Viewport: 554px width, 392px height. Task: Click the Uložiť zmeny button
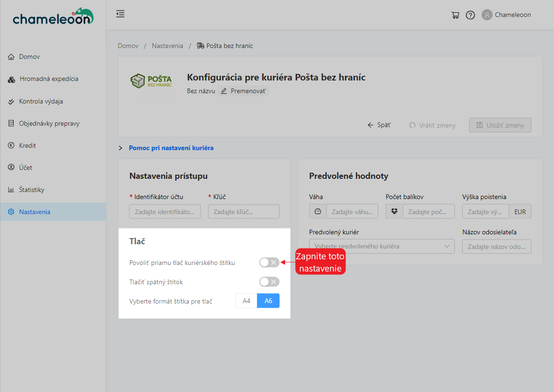click(500, 125)
